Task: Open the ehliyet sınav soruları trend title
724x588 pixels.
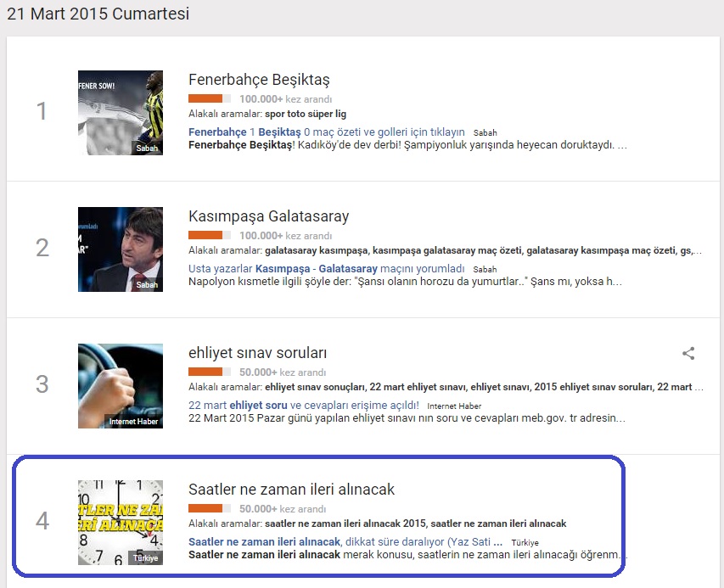Action: [257, 353]
